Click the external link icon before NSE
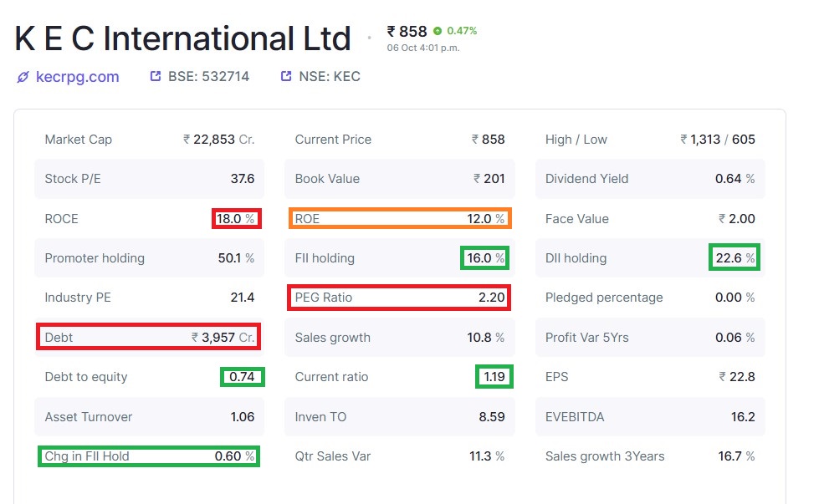 point(285,76)
